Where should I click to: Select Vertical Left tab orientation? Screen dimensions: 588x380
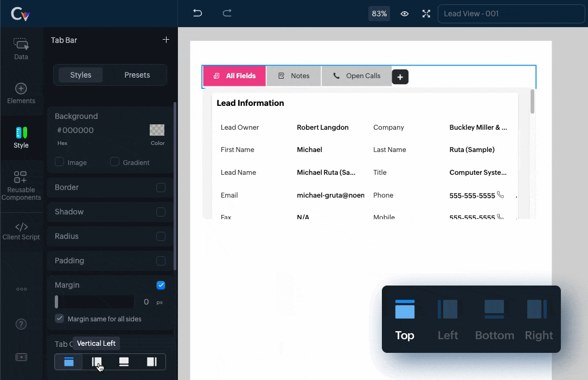pyautogui.click(x=97, y=362)
